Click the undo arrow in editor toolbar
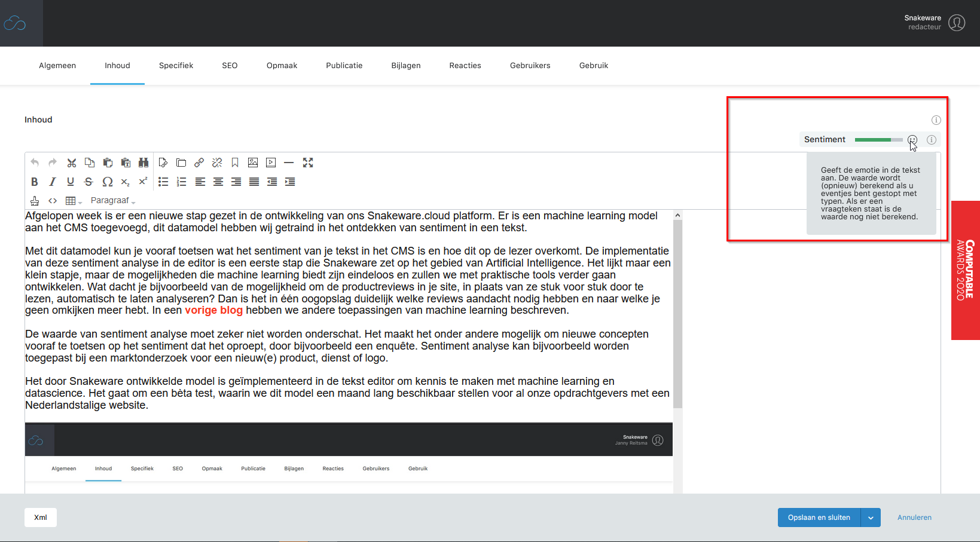 point(35,163)
